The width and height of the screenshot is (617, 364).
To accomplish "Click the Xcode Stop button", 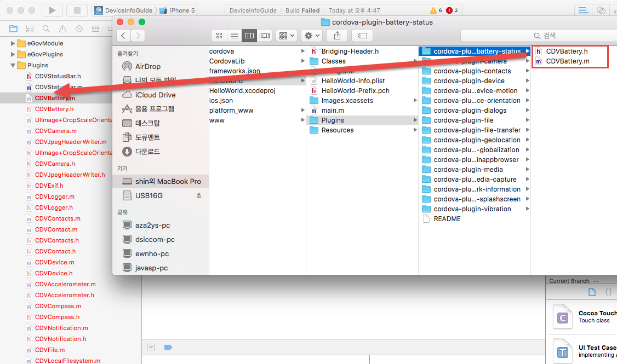I will point(77,10).
